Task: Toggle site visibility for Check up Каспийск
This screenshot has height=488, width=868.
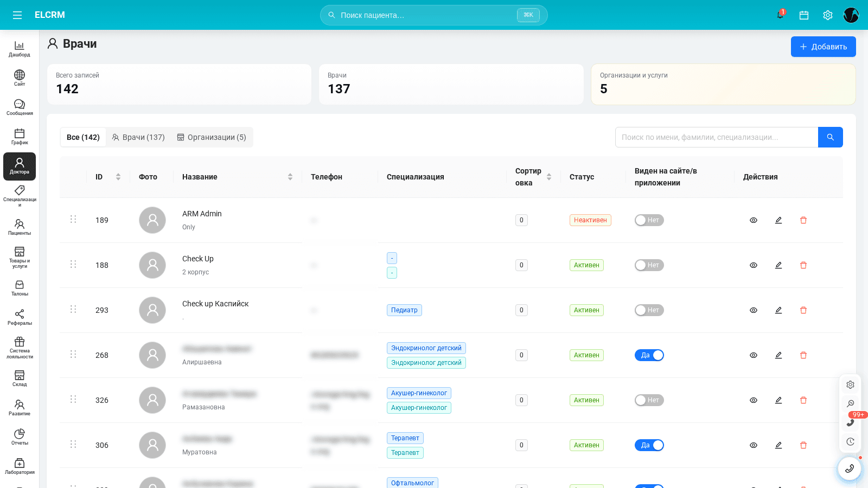Action: pyautogui.click(x=649, y=310)
